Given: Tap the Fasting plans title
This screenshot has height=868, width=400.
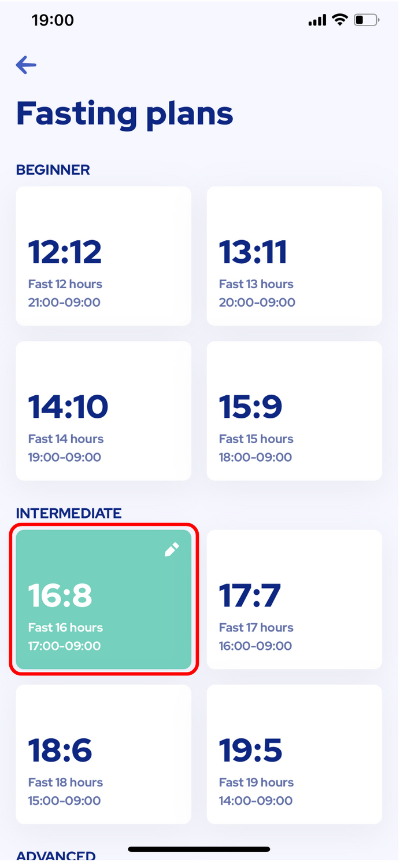Looking at the screenshot, I should (125, 113).
